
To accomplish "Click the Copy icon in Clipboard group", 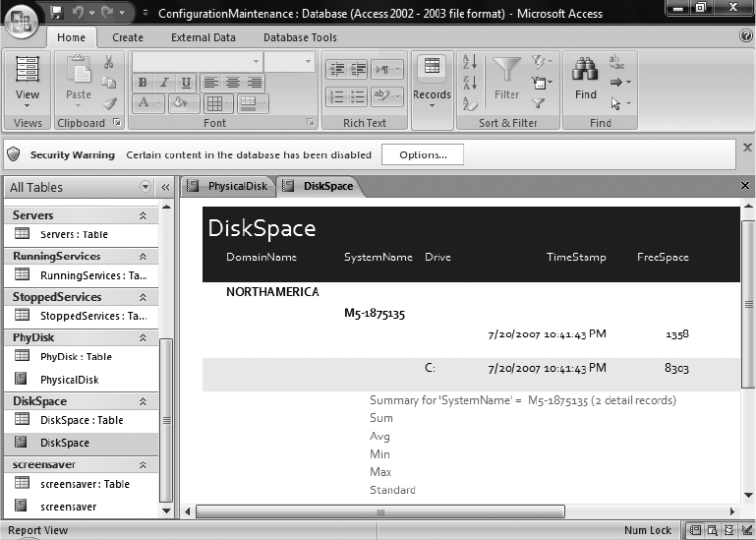I will click(x=108, y=83).
